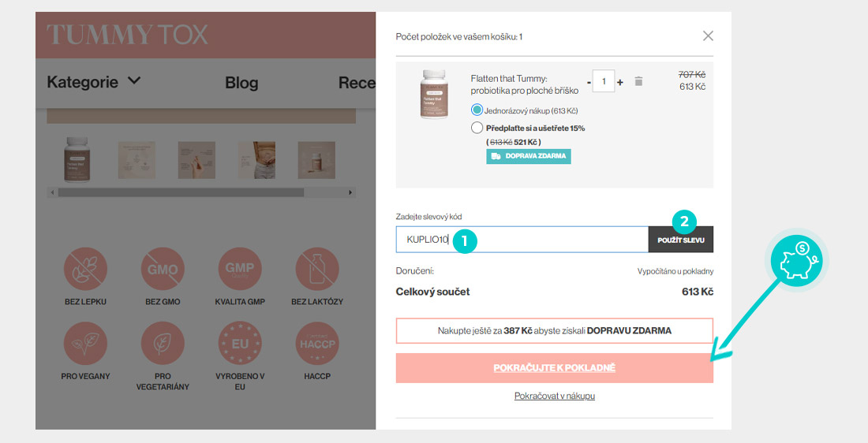Click the gallery scrollbar left arrow
868x443 pixels.
(53, 192)
